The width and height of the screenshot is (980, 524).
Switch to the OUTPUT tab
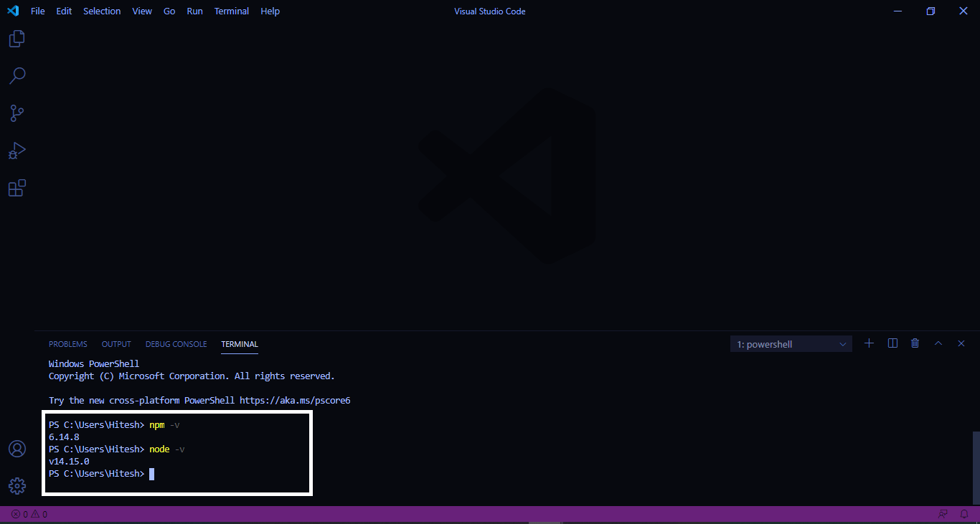(116, 344)
